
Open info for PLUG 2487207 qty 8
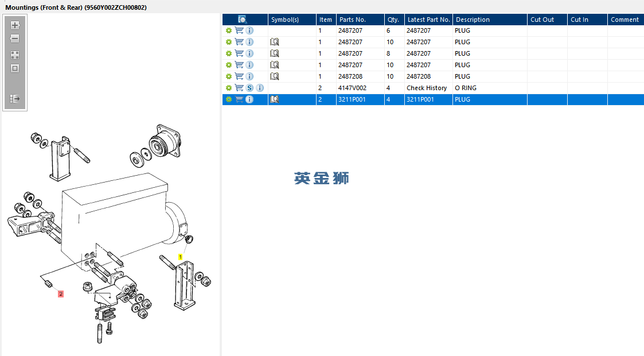[x=249, y=53]
